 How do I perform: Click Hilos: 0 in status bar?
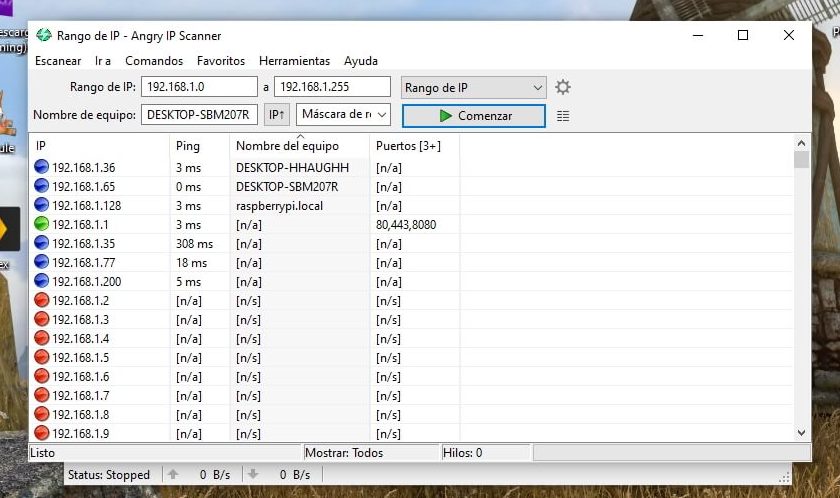(x=462, y=452)
